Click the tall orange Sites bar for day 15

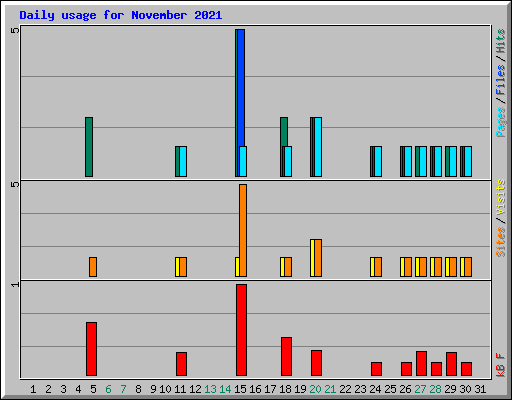coord(243,230)
